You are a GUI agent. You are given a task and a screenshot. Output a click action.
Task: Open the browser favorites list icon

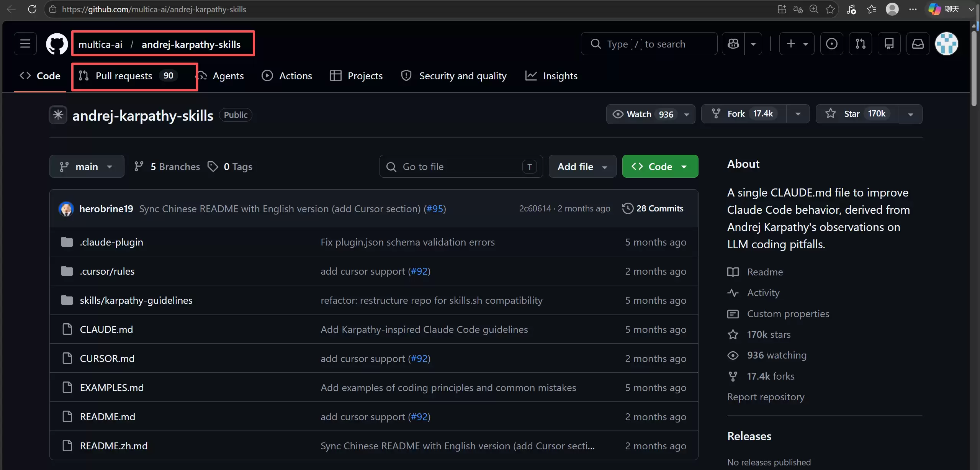(872, 9)
